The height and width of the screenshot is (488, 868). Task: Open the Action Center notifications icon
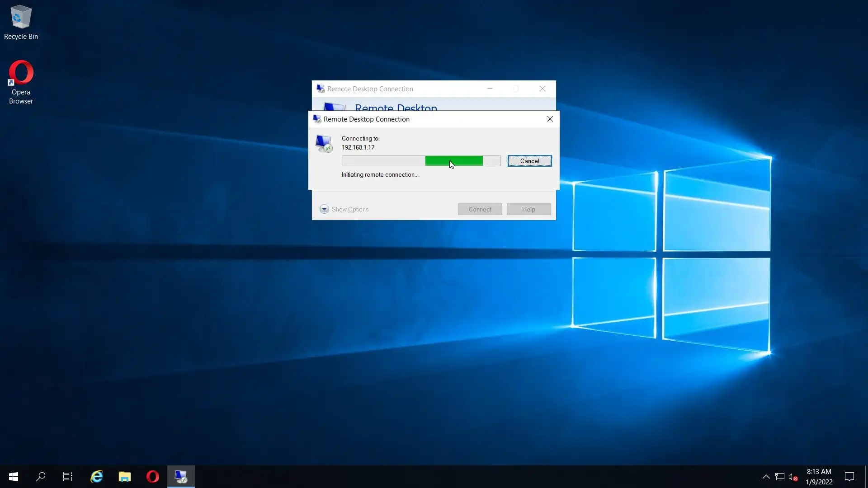click(849, 476)
